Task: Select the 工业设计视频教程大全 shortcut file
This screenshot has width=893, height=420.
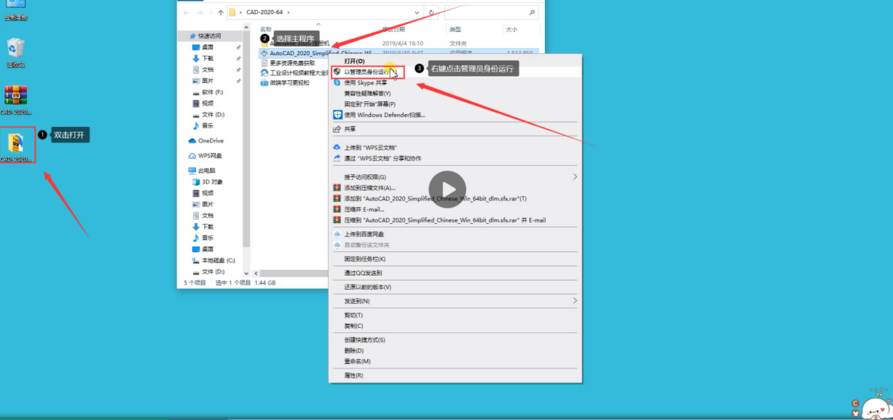Action: (294, 73)
